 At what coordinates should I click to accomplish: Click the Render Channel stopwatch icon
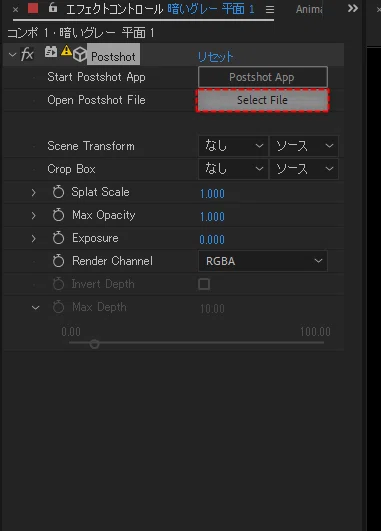58,261
